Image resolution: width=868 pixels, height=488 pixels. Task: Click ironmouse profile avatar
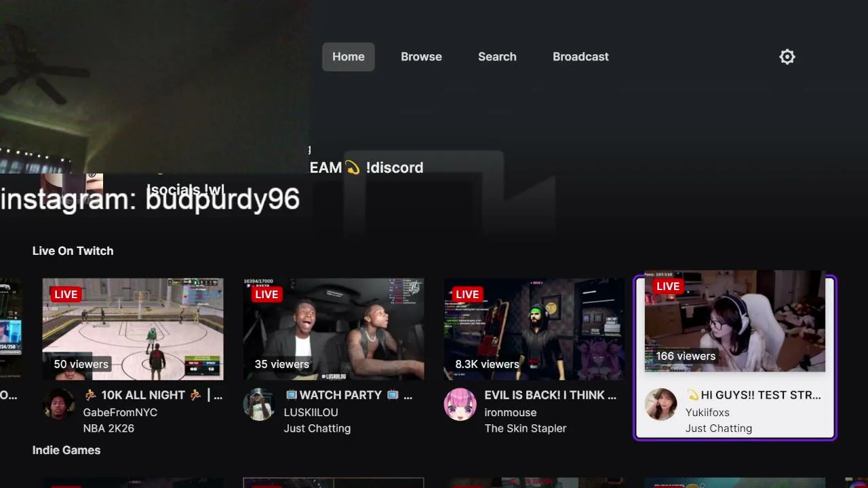point(460,405)
